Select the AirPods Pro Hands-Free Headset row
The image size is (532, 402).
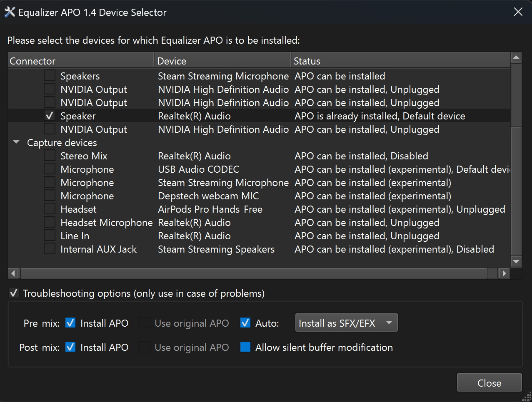(210, 209)
